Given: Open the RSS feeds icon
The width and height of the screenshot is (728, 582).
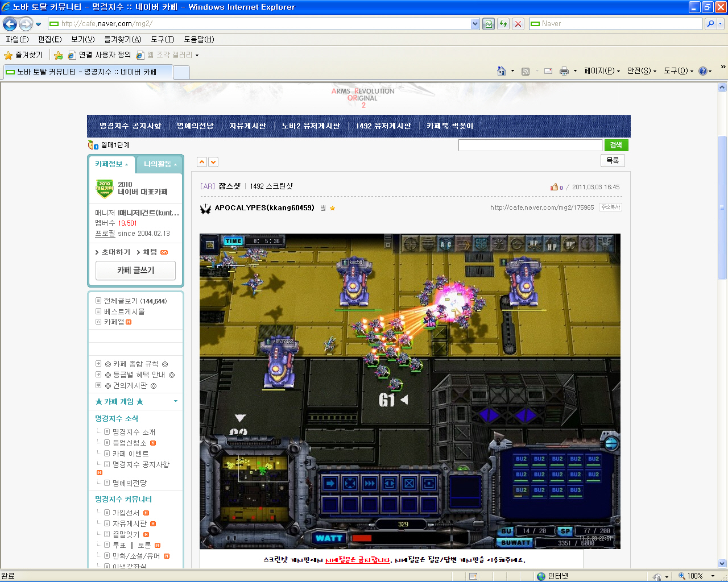Looking at the screenshot, I should click(x=526, y=71).
